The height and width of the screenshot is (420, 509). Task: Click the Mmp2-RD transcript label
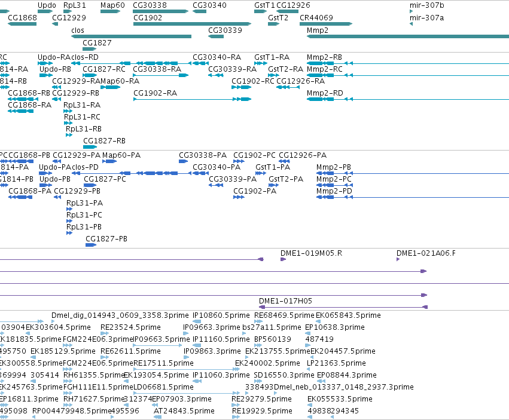325,93
